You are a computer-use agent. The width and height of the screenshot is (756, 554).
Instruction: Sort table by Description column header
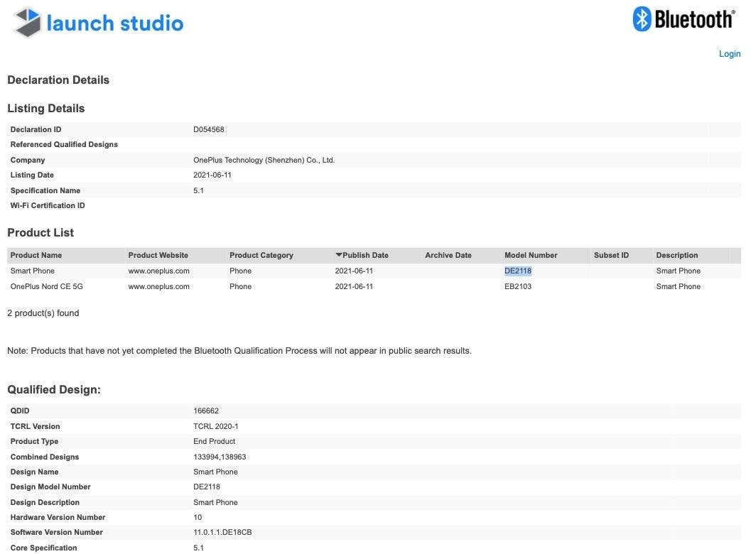coord(677,255)
